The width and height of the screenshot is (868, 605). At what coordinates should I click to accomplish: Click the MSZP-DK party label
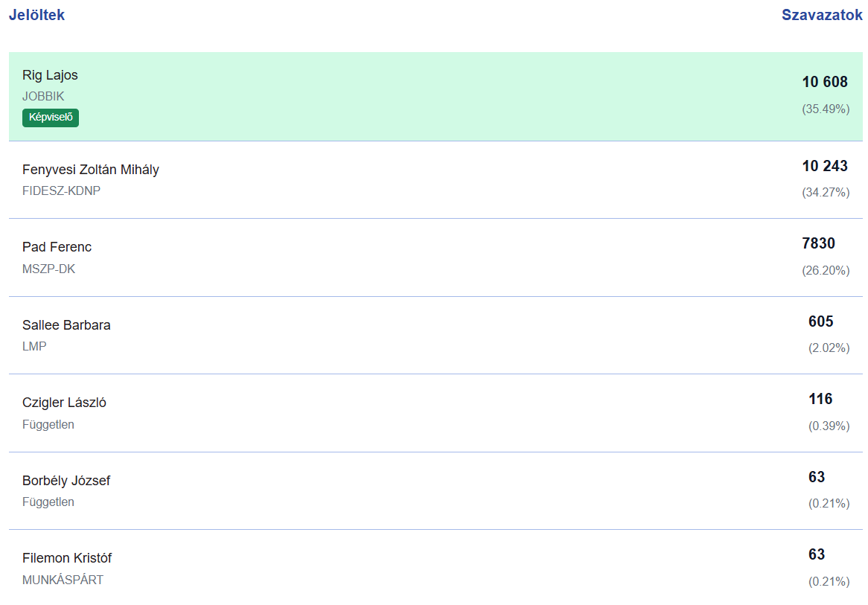point(48,269)
